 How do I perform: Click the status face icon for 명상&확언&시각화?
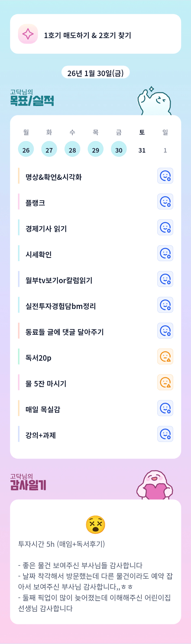(165, 176)
